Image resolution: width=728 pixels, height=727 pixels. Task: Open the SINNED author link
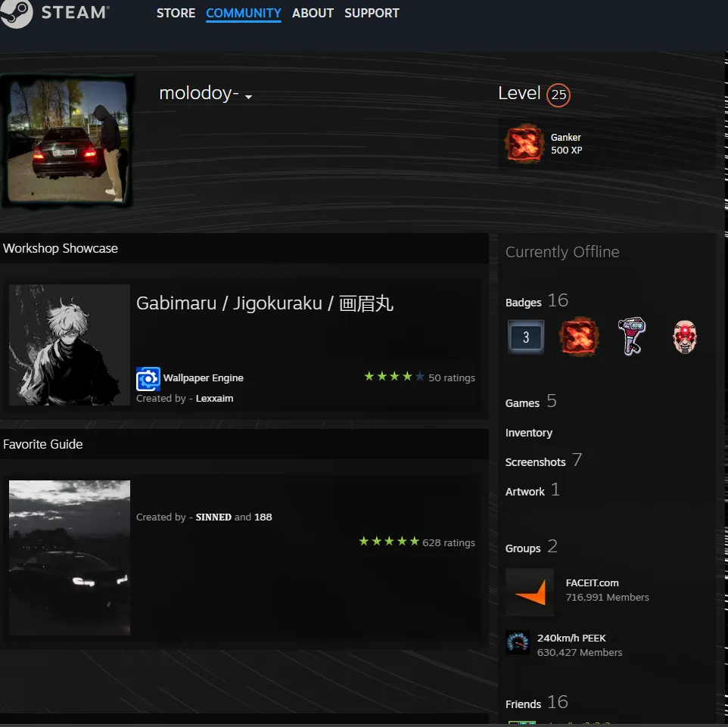[x=213, y=517]
